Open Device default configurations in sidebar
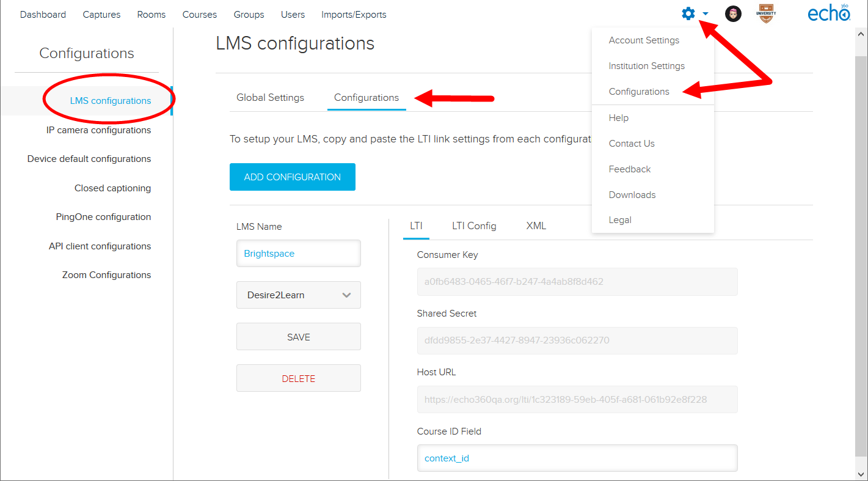This screenshot has height=481, width=868. click(89, 159)
